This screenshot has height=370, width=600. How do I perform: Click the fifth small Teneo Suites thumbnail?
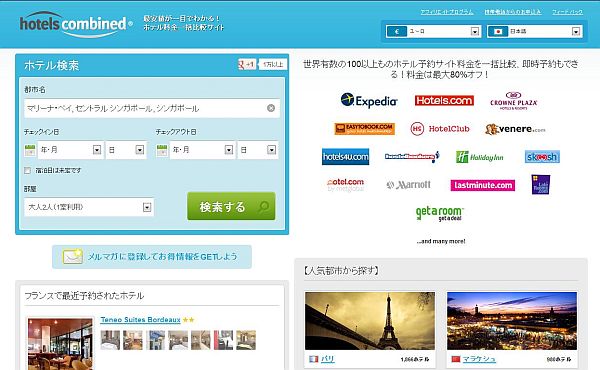(201, 340)
